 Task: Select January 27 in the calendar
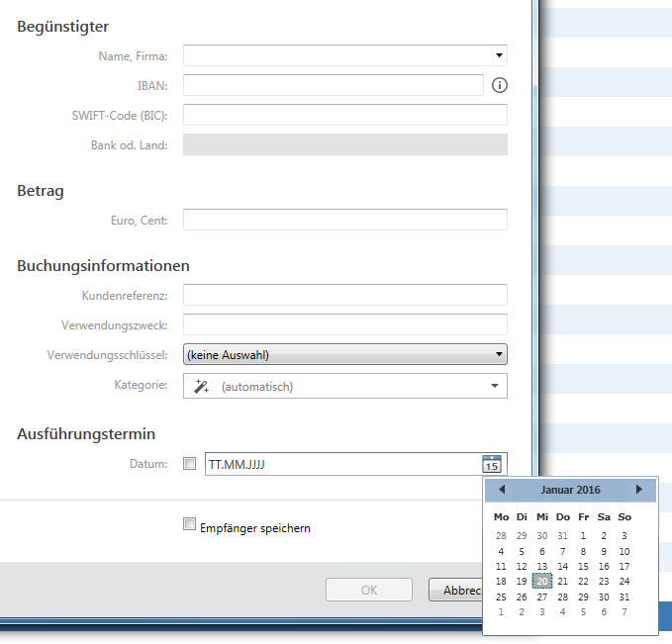click(x=542, y=597)
